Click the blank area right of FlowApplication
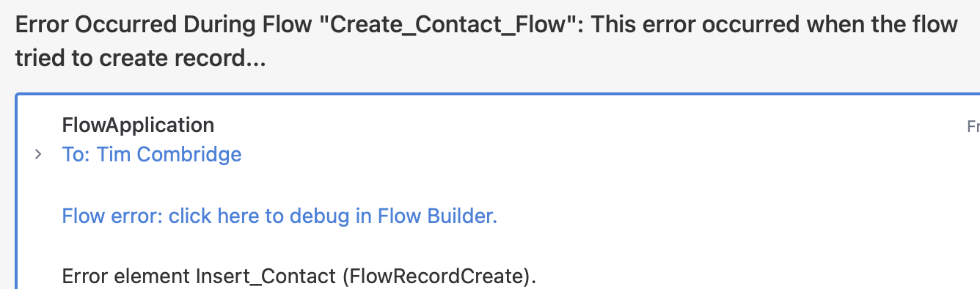980x289 pixels. pyautogui.click(x=587, y=125)
